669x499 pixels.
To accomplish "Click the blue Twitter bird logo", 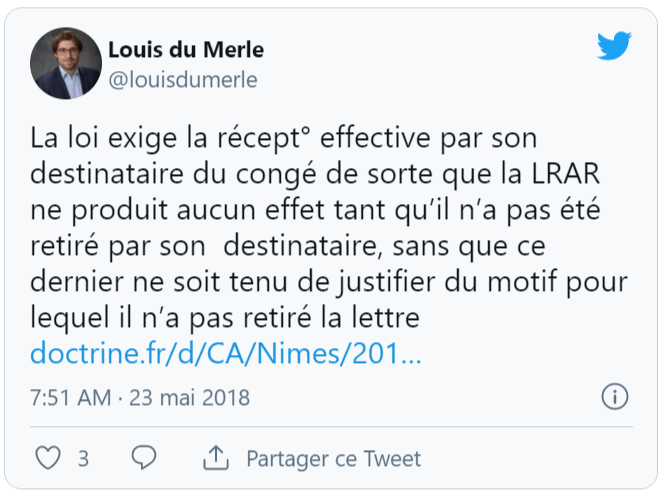I will point(614,46).
